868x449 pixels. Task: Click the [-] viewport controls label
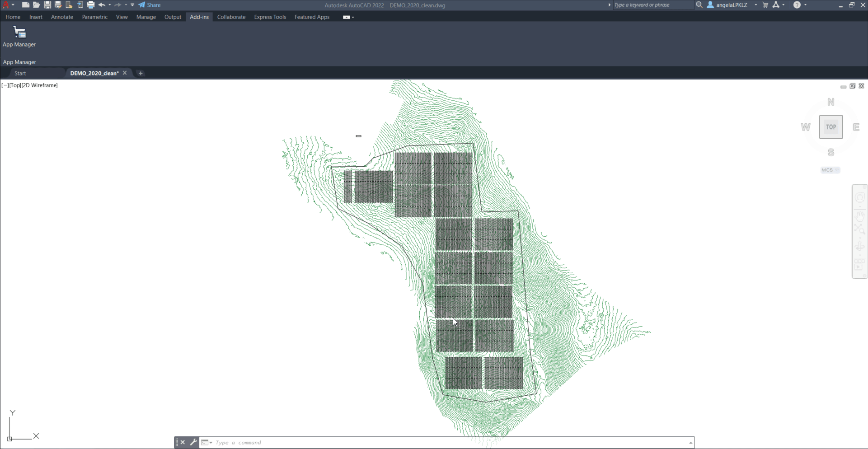pos(5,85)
